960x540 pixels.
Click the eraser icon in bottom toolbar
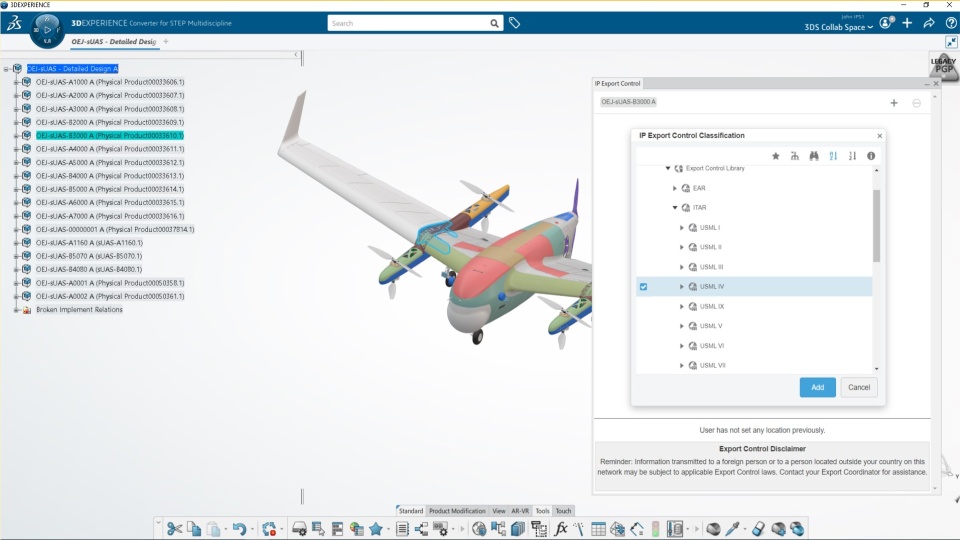click(x=758, y=529)
